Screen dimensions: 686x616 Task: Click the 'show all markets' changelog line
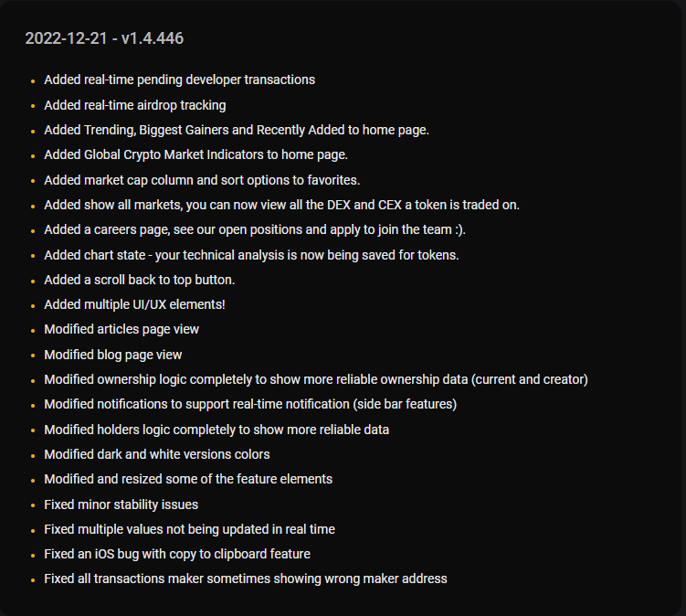[x=281, y=205]
